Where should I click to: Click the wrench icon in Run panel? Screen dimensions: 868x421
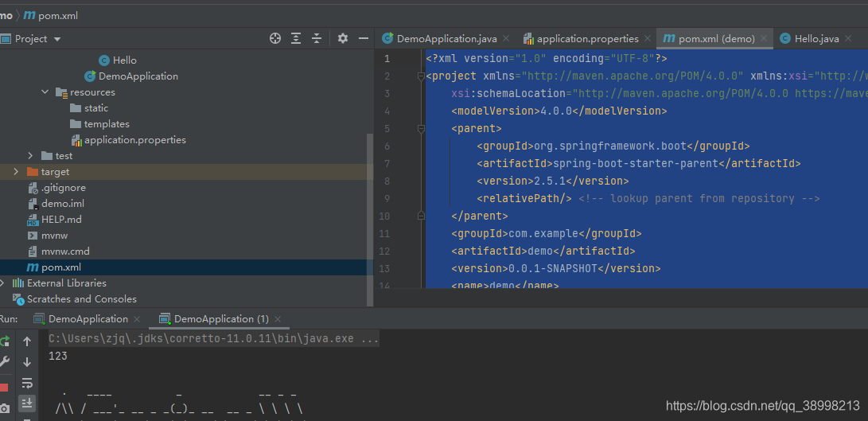[4, 362]
